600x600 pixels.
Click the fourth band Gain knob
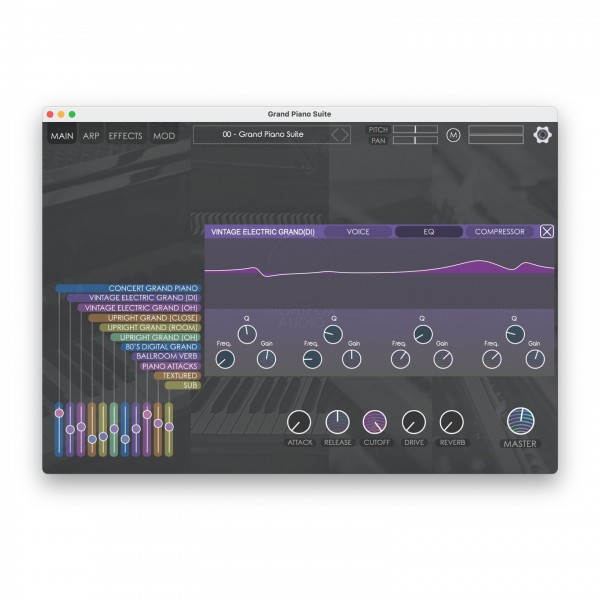(535, 359)
